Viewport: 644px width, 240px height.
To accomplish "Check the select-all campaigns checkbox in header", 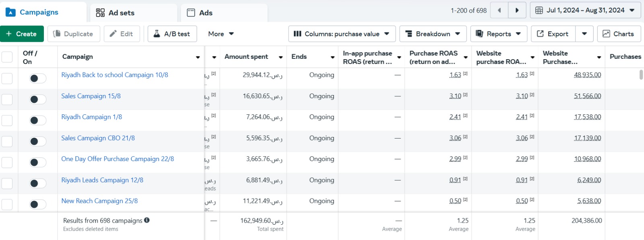I will pyautogui.click(x=7, y=57).
